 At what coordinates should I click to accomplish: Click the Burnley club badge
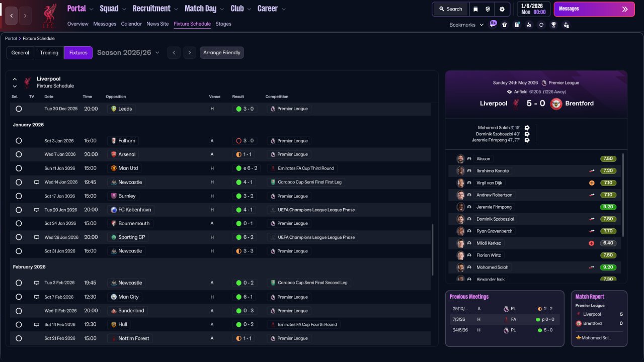click(x=114, y=196)
